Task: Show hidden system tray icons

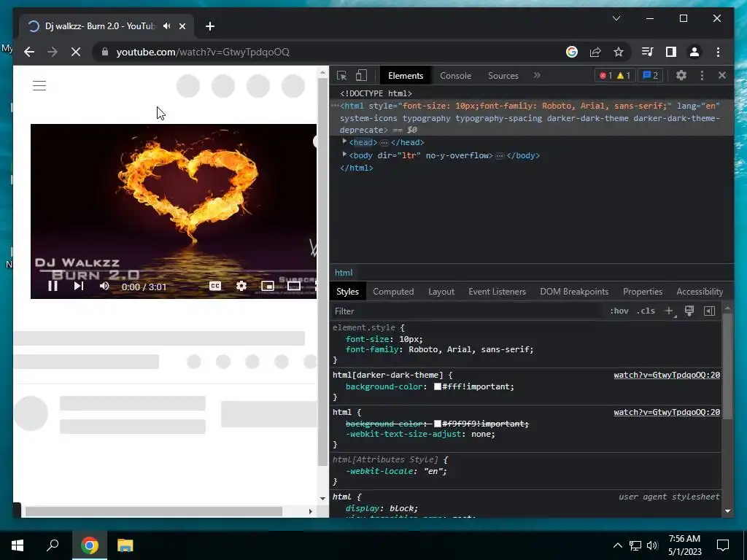Action: click(x=617, y=545)
